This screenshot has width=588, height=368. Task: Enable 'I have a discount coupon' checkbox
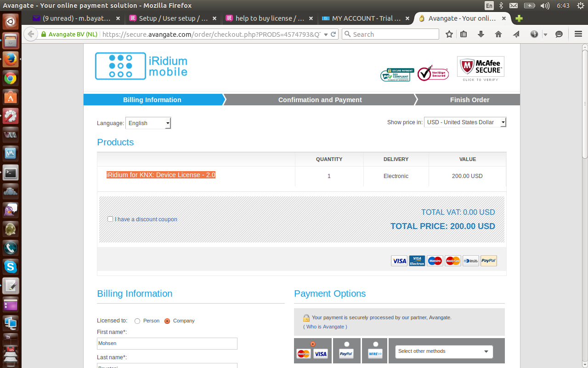(x=110, y=219)
